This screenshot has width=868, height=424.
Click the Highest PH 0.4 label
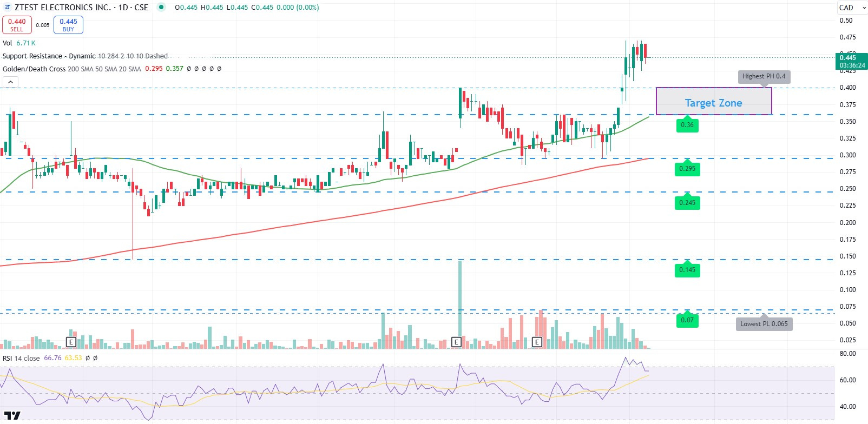tap(764, 76)
